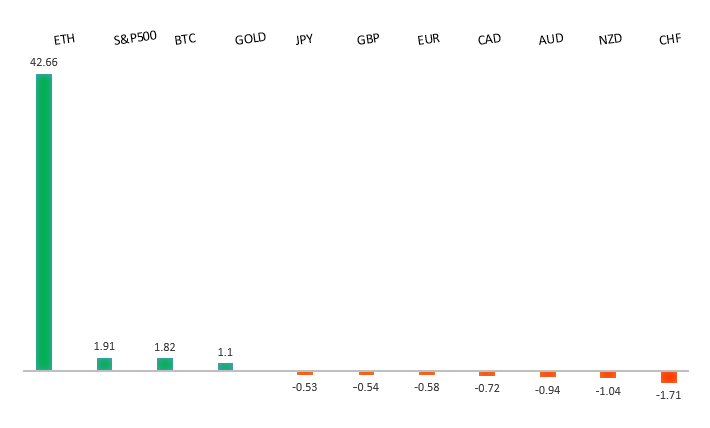710x428 pixels.
Task: Select the 1.91 data label
Action: (104, 346)
